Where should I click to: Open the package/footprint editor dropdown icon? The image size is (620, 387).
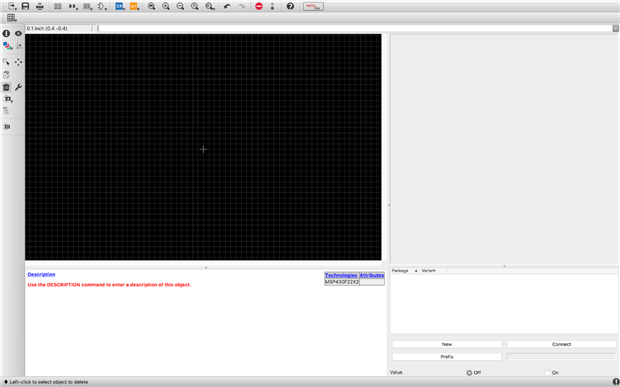pos(88,6)
